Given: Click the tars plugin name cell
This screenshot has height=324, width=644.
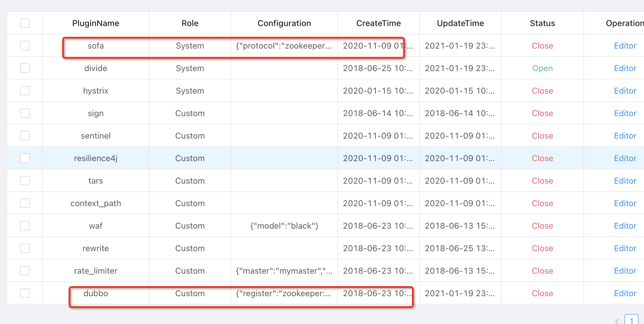Looking at the screenshot, I should tap(95, 181).
